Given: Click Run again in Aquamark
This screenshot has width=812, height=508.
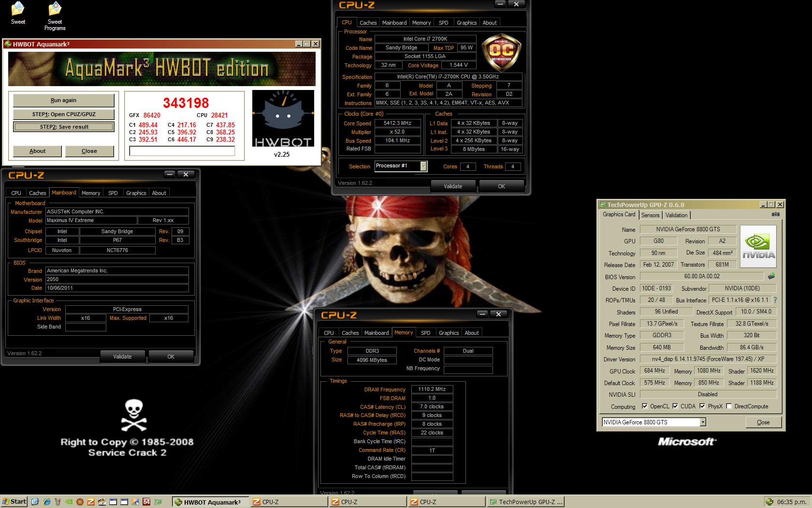Looking at the screenshot, I should click(64, 100).
